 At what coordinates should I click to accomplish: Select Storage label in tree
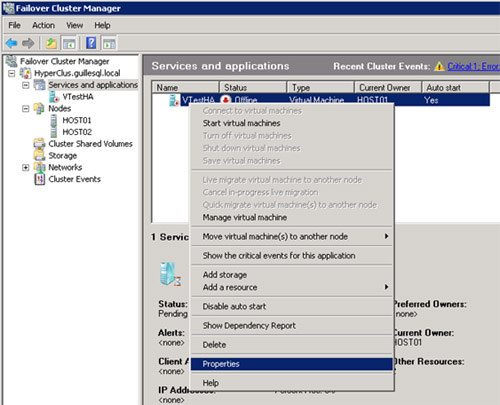62,156
